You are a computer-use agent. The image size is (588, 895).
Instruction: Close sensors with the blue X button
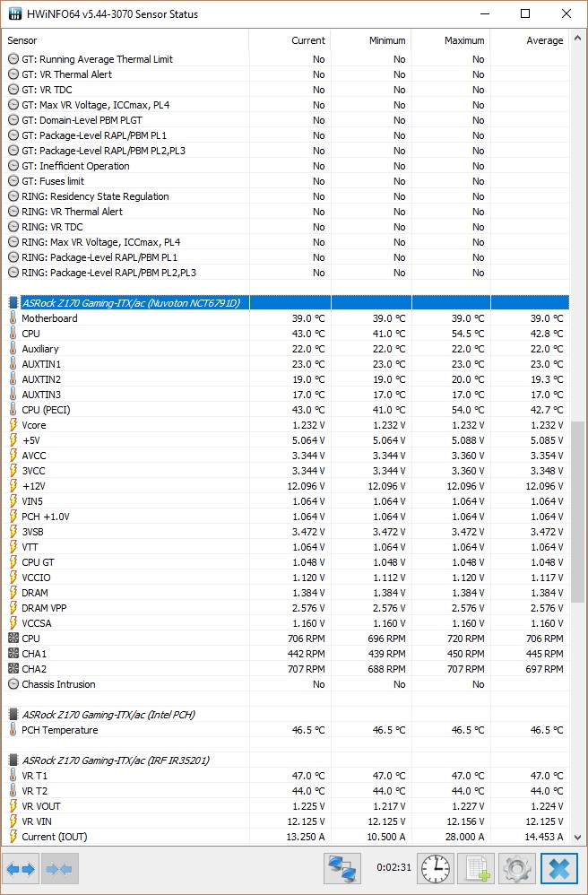point(559,869)
